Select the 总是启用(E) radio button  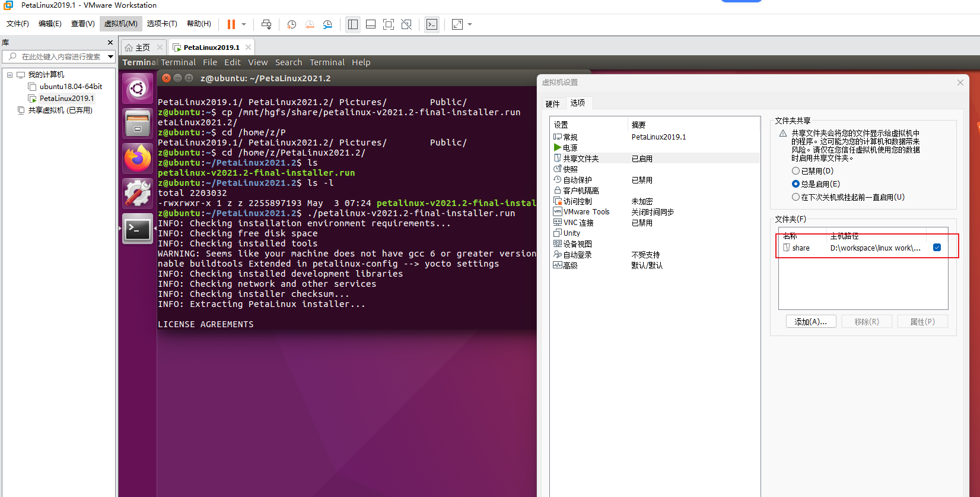pyautogui.click(x=796, y=184)
